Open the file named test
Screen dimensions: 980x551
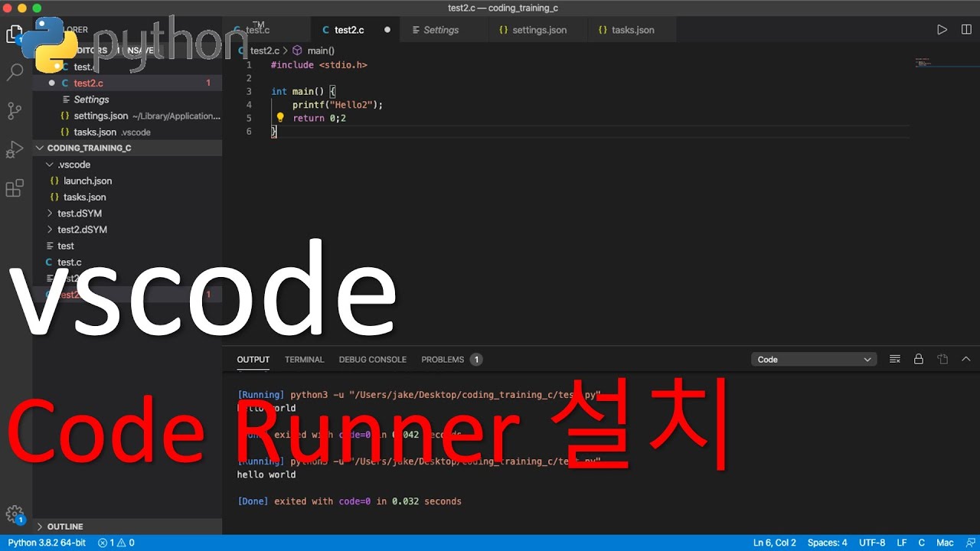127,246
